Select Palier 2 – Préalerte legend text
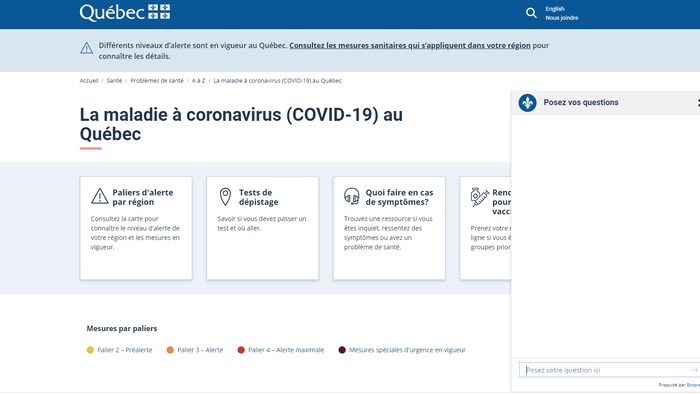The width and height of the screenshot is (700, 394). click(x=125, y=350)
